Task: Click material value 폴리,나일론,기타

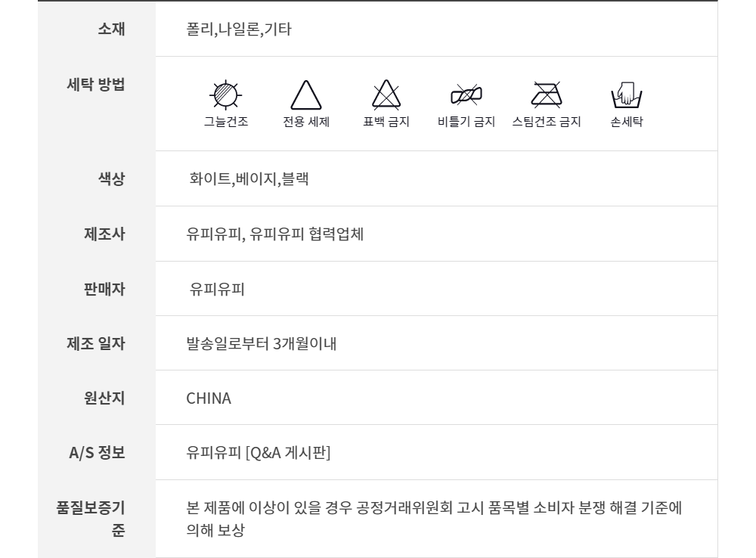Action: pos(239,30)
